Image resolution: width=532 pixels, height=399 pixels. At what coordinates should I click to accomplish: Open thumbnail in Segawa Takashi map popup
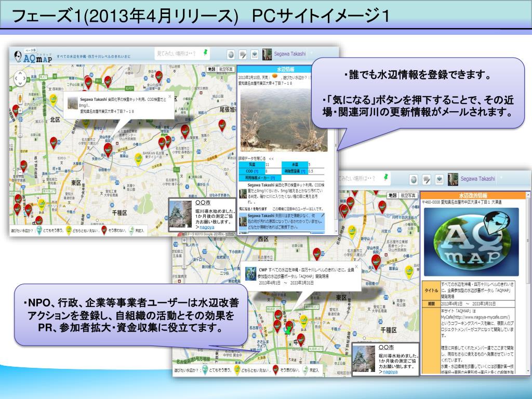pyautogui.click(x=73, y=103)
